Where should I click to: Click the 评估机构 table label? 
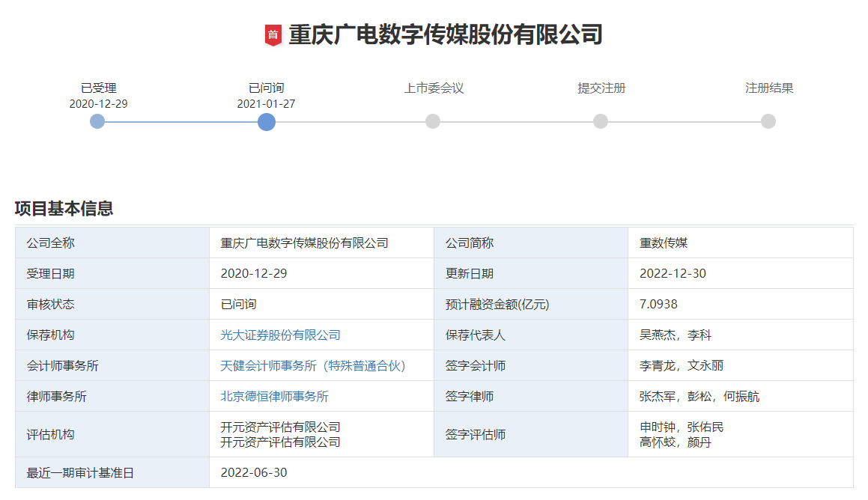click(50, 435)
